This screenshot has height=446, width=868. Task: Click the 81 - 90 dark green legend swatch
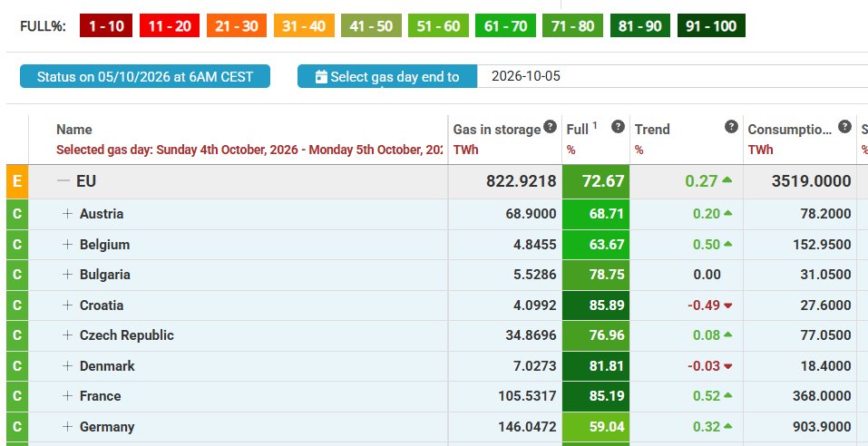(x=640, y=26)
